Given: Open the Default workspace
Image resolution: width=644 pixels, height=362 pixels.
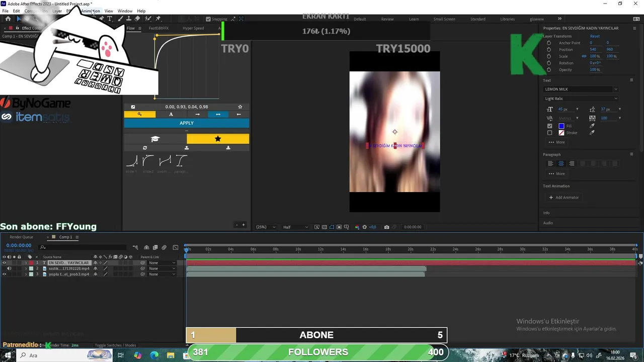Looking at the screenshot, I should [360, 19].
